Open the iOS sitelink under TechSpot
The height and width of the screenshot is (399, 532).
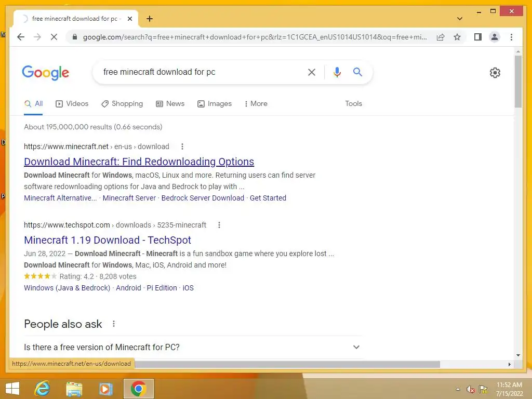pos(188,288)
